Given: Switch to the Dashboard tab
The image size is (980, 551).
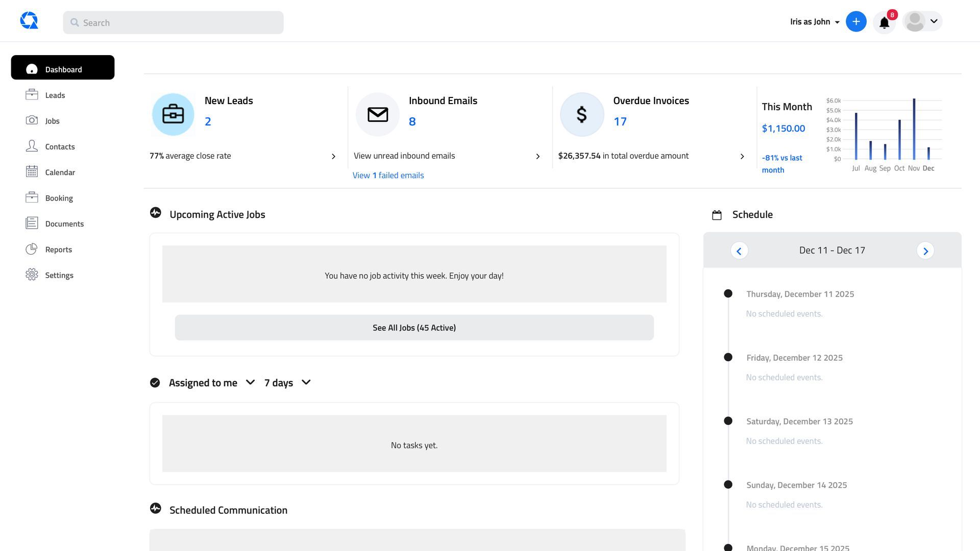Looking at the screenshot, I should pos(63,69).
